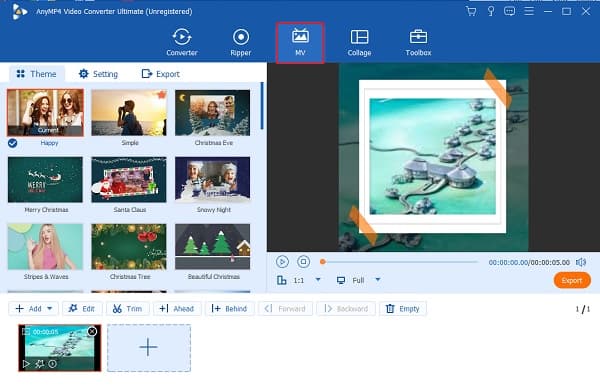Expand the 1:1 aspect ratio dropdown
The width and height of the screenshot is (600, 390).
tap(318, 280)
